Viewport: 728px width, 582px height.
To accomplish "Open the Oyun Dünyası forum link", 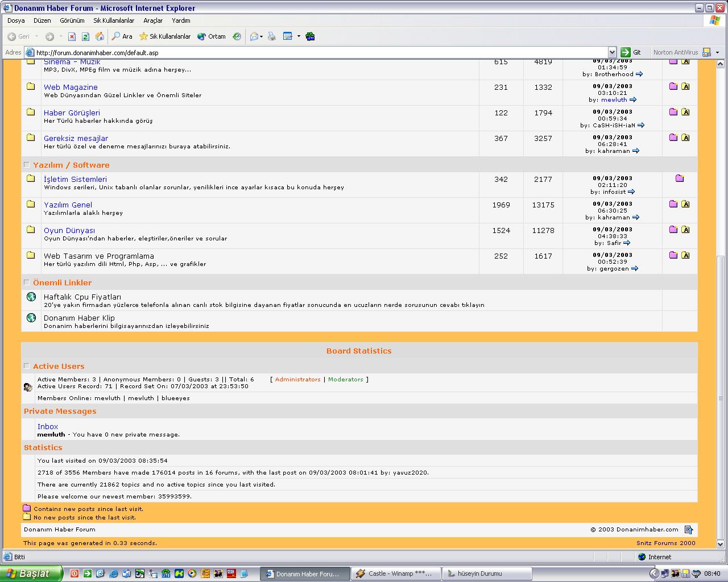I will [x=69, y=230].
